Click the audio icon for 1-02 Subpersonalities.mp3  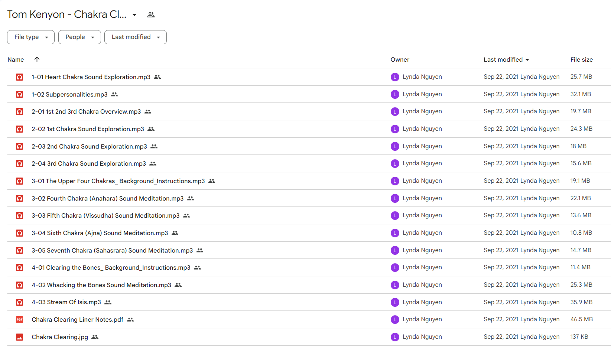point(19,94)
